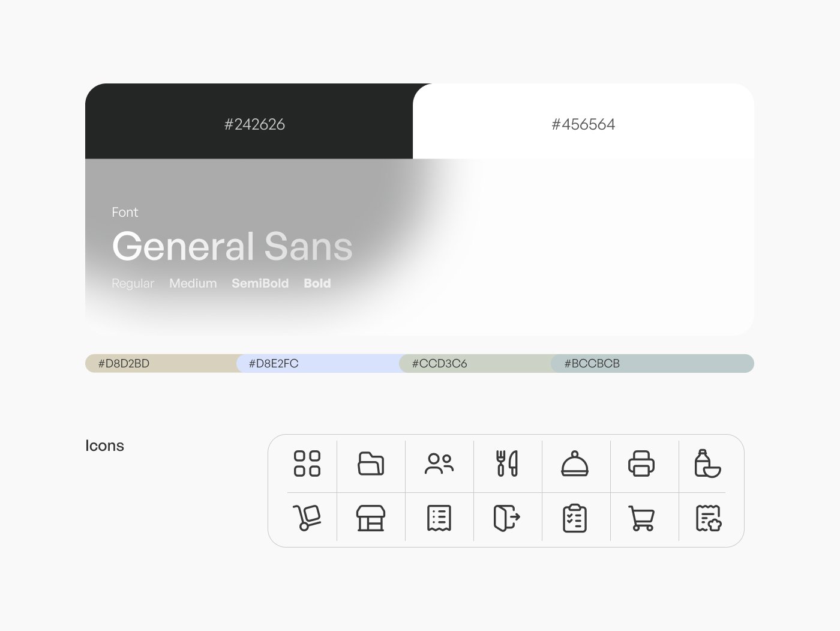The height and width of the screenshot is (631, 840).
Task: Select the open folder icon
Action: pos(371,463)
